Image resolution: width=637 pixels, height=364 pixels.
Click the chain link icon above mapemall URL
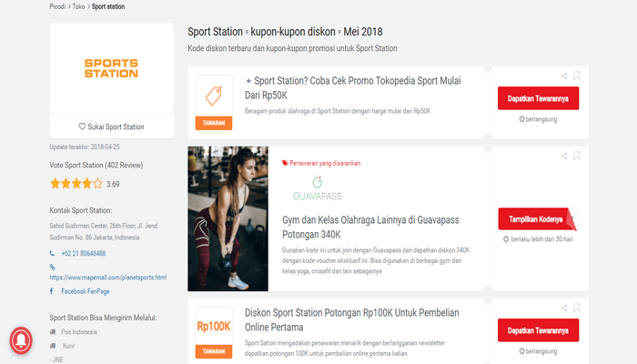(x=52, y=267)
